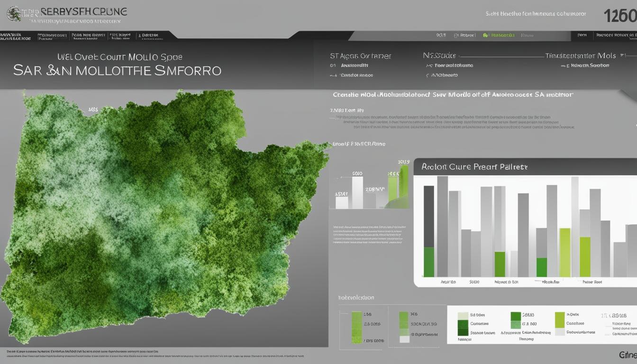Click the 'hotenalesten' legend heading

pos(356,298)
